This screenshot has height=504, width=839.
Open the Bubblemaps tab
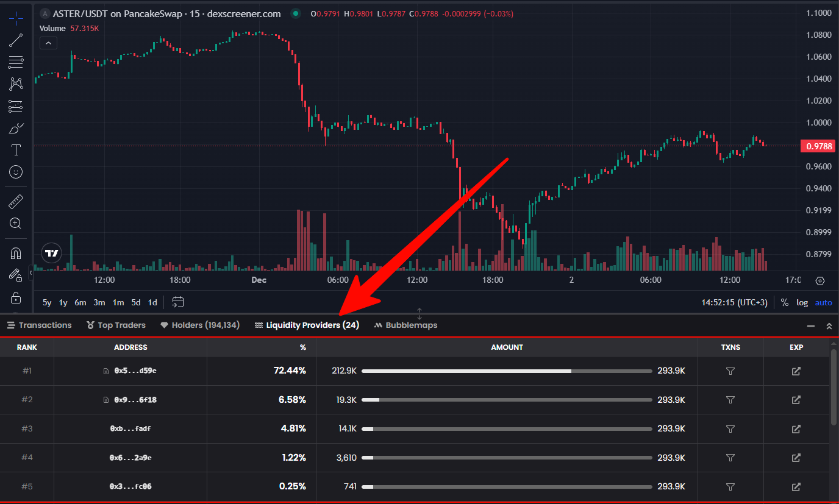(x=405, y=325)
